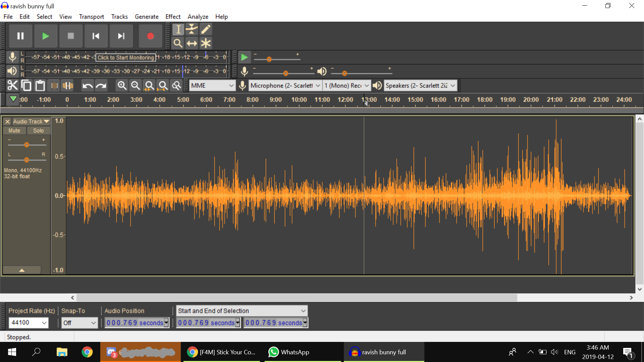This screenshot has height=362, width=644.
Task: Click the Undo arrow icon
Action: (88, 85)
